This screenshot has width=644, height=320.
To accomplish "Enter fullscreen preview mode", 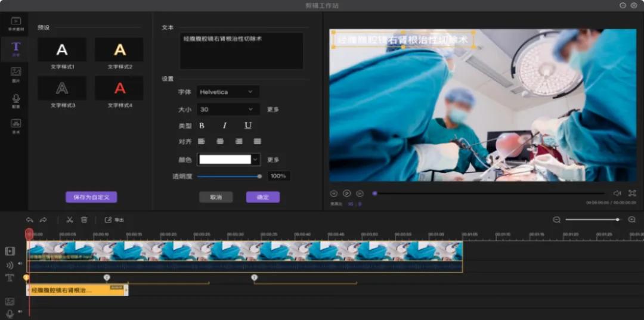I will click(632, 193).
